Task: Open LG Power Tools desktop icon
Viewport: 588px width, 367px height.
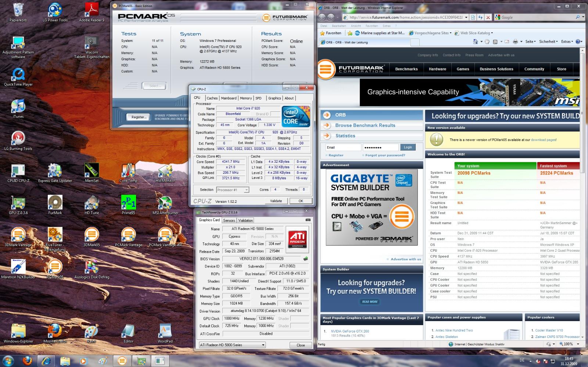Action: coord(55,12)
